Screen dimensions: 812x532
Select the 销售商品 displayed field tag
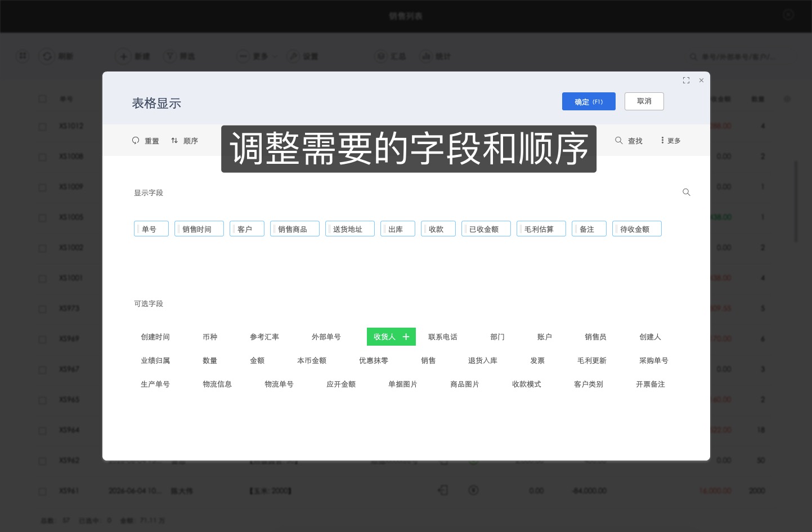(295, 229)
